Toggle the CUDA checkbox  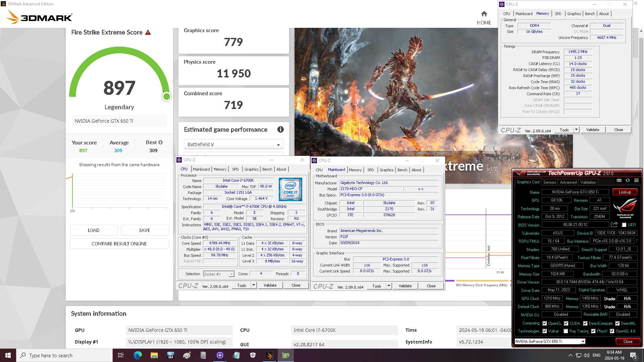click(x=566, y=323)
